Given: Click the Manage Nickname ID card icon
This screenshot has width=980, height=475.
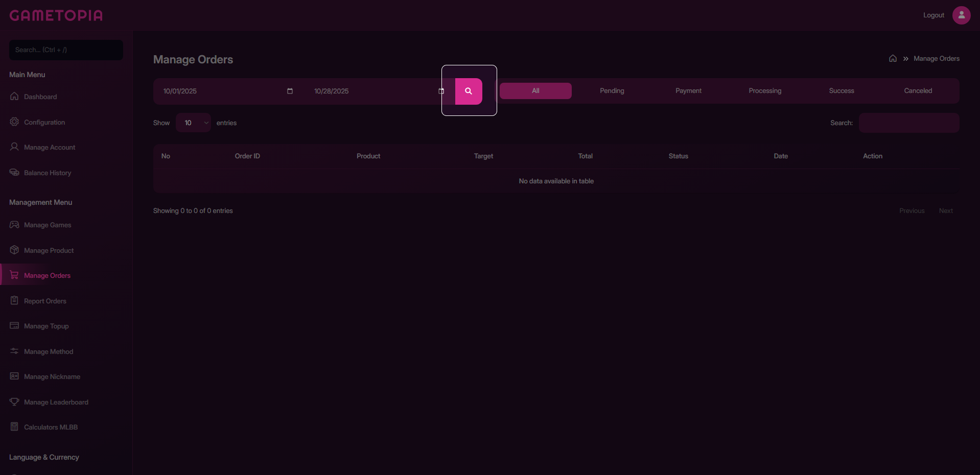Looking at the screenshot, I should (x=14, y=376).
